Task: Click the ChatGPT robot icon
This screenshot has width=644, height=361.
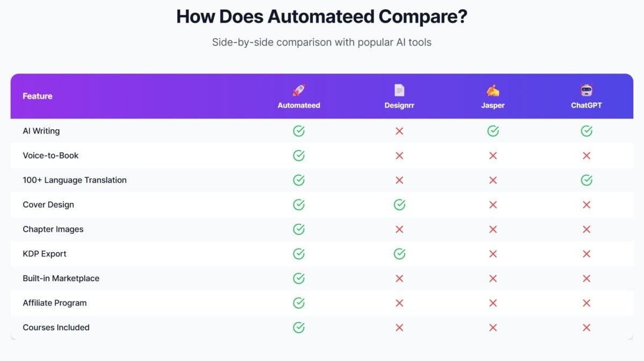Action: 586,90
